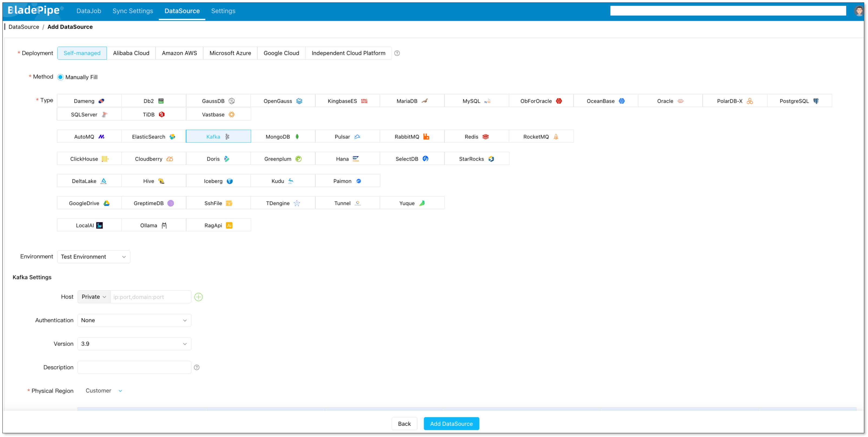Go to the DataJob tab
The image size is (868, 437).
pyautogui.click(x=89, y=11)
